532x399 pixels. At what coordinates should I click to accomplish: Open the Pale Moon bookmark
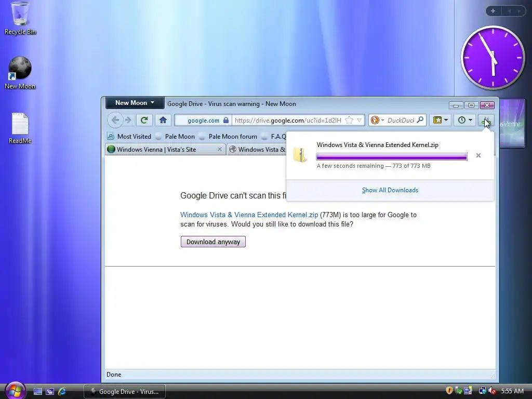(176, 137)
